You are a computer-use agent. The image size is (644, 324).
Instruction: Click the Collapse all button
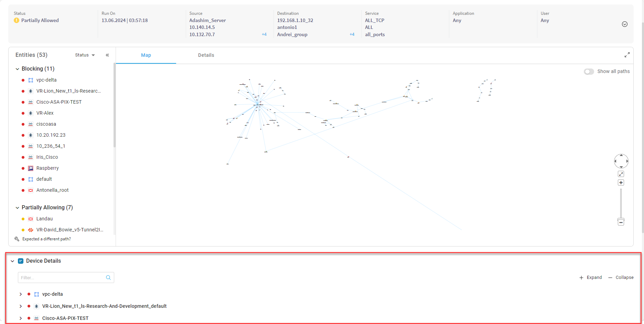(621, 278)
